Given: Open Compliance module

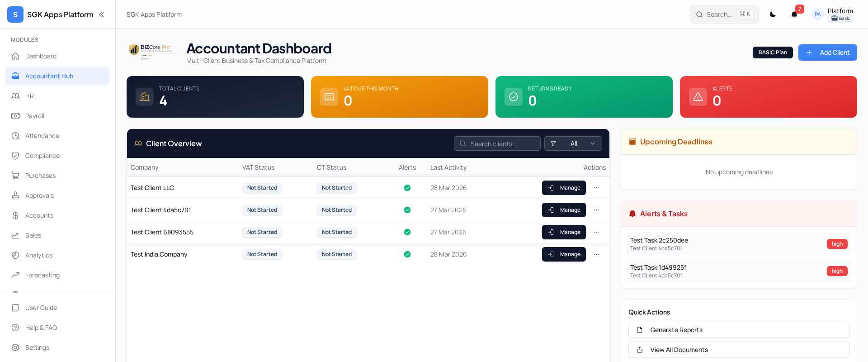Looking at the screenshot, I should pyautogui.click(x=57, y=156).
